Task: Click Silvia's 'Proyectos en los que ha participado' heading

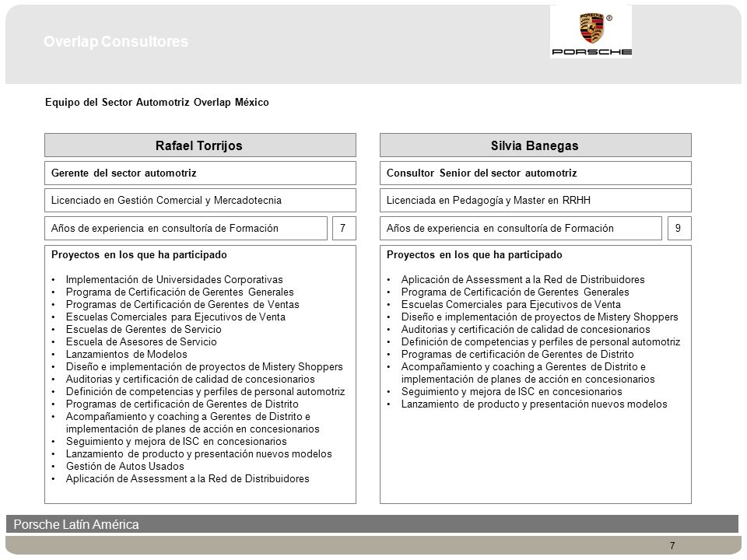Action: click(x=475, y=255)
